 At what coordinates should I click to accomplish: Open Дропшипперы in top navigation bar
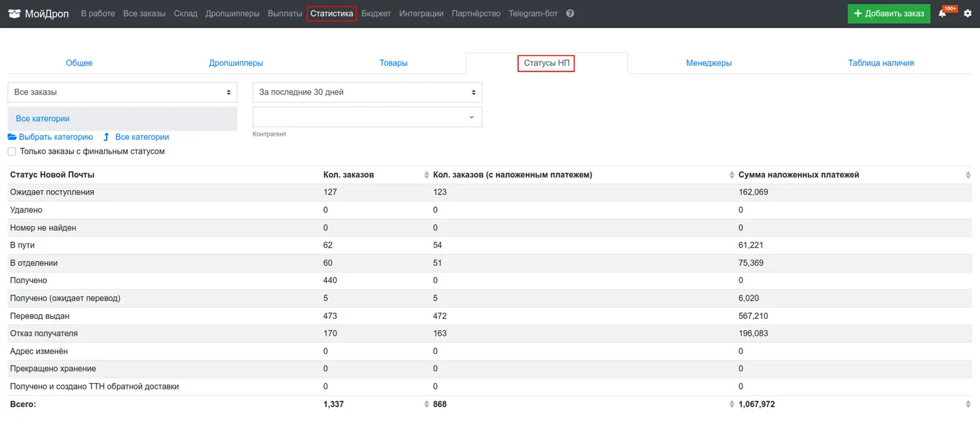(x=232, y=13)
